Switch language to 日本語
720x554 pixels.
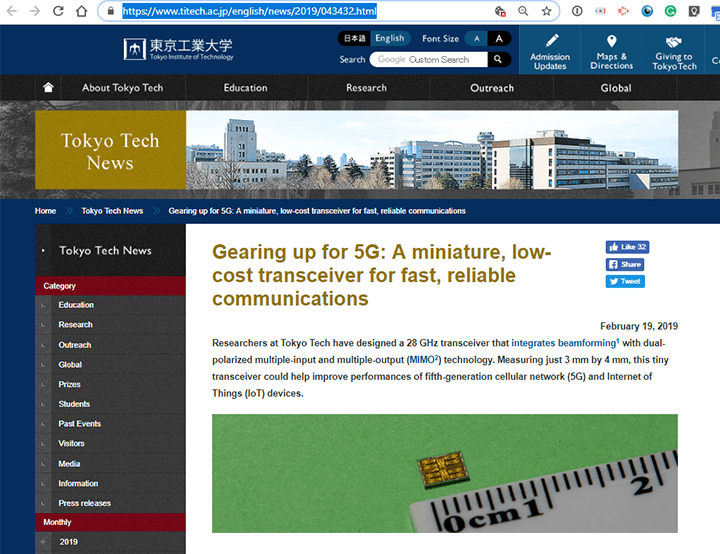tap(354, 39)
